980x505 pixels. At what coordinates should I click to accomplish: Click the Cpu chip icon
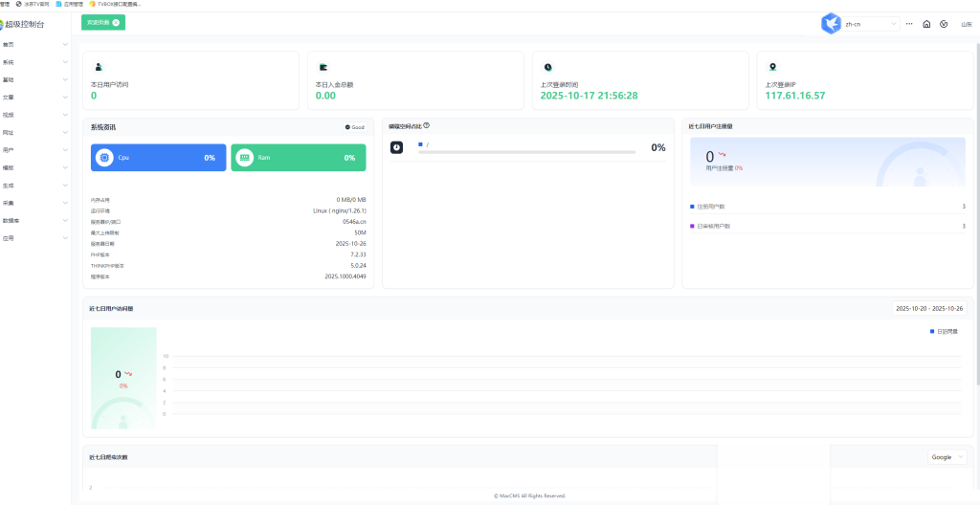pyautogui.click(x=104, y=157)
